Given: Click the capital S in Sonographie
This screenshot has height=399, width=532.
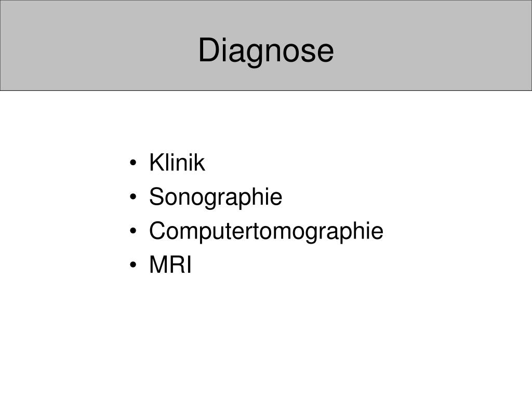Looking at the screenshot, I should (157, 196).
